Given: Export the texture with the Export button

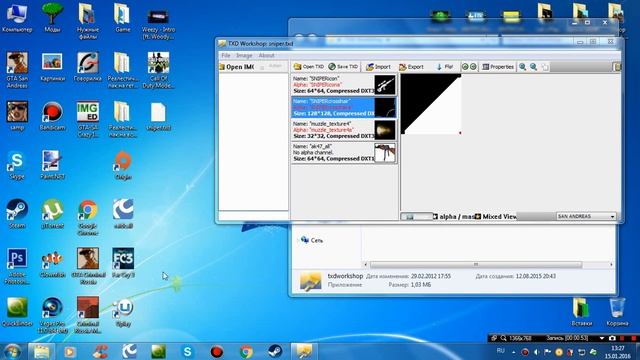Looking at the screenshot, I should coord(411,67).
